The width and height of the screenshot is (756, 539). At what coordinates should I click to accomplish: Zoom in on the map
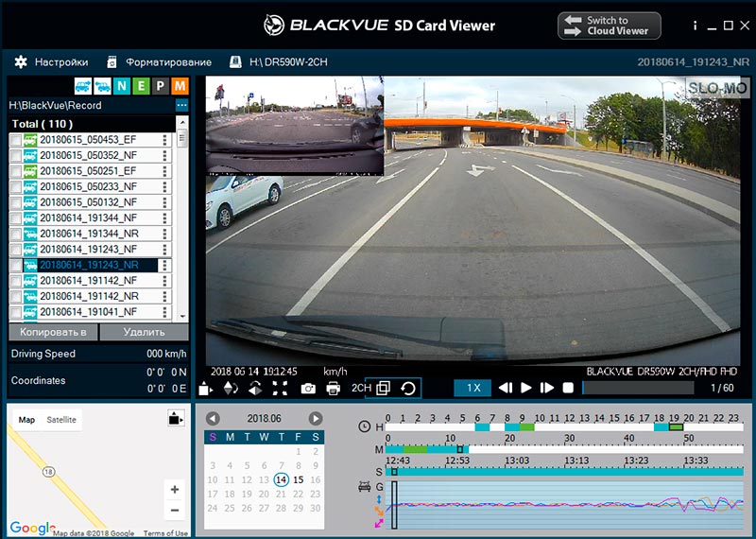(x=175, y=490)
